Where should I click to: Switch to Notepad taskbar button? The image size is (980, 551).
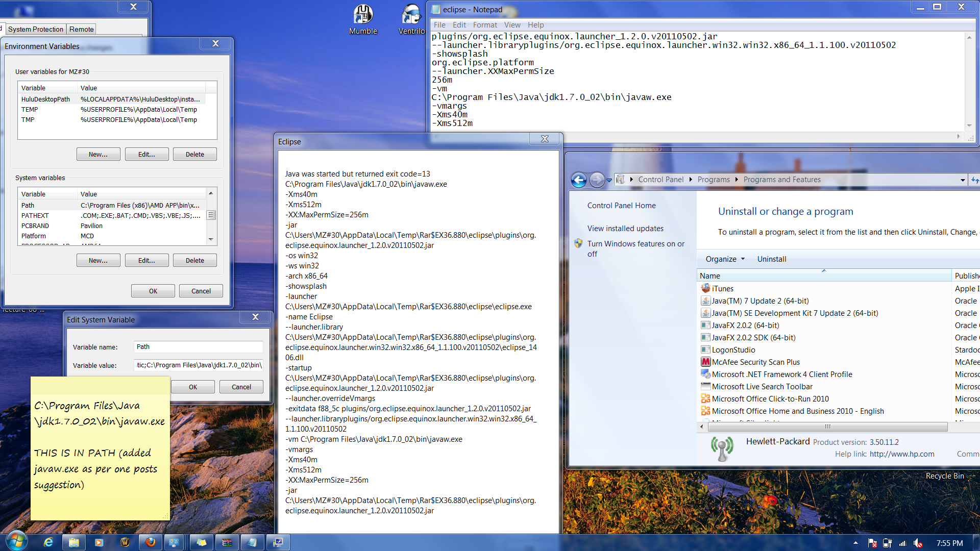click(252, 542)
